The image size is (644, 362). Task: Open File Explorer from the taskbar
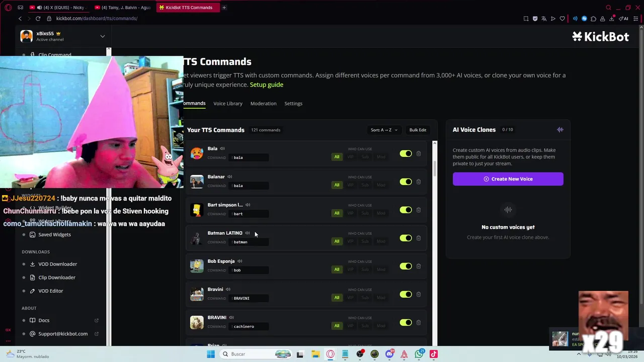pos(315,354)
